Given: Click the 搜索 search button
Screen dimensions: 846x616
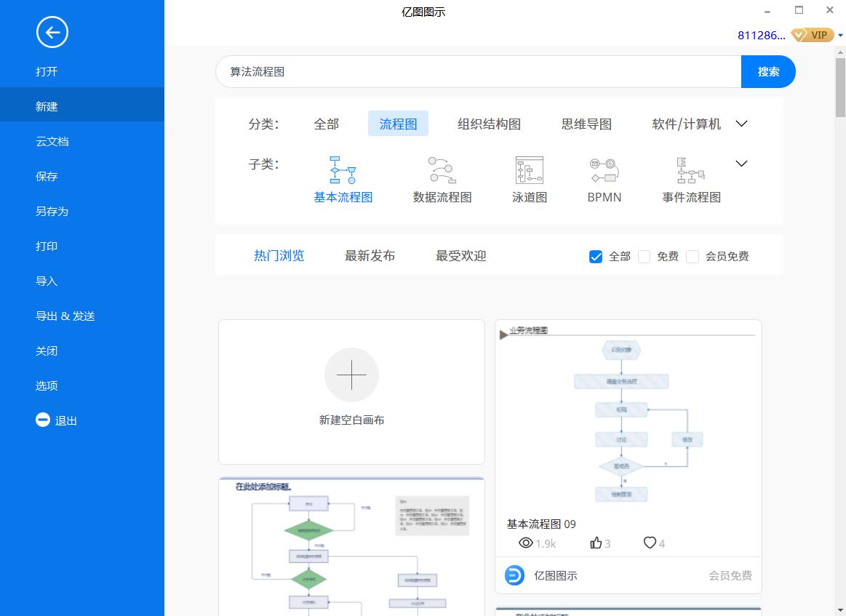Looking at the screenshot, I should (768, 71).
